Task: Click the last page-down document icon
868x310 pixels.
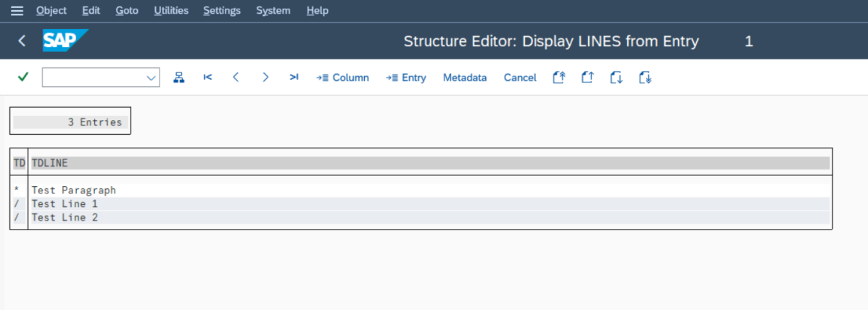Action: [x=645, y=77]
